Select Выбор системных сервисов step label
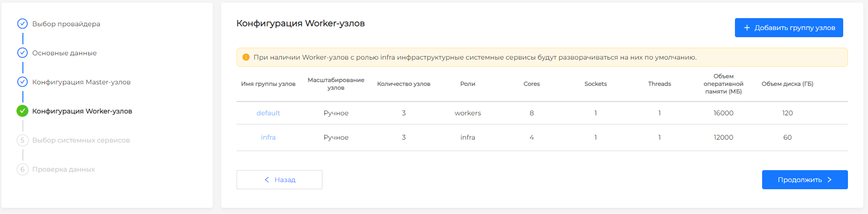The width and height of the screenshot is (868, 214). point(81,140)
